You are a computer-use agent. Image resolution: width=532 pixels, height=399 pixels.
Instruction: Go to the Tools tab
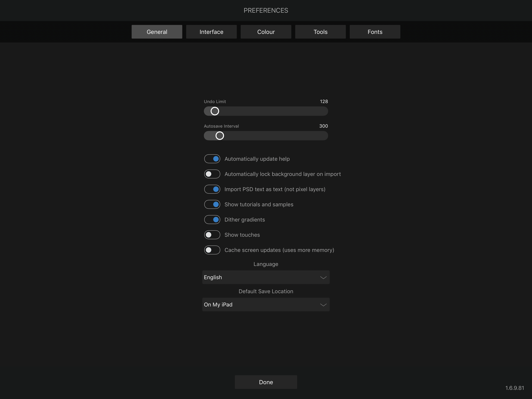(x=320, y=32)
